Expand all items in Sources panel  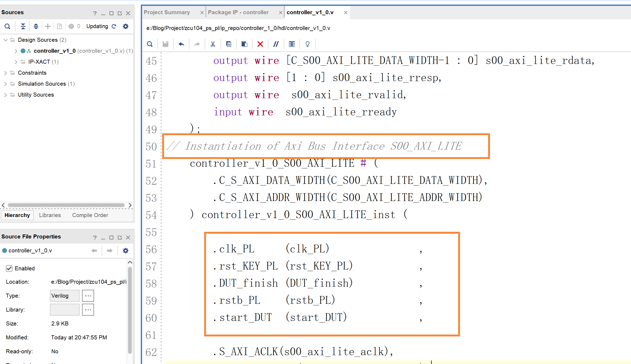tap(36, 26)
